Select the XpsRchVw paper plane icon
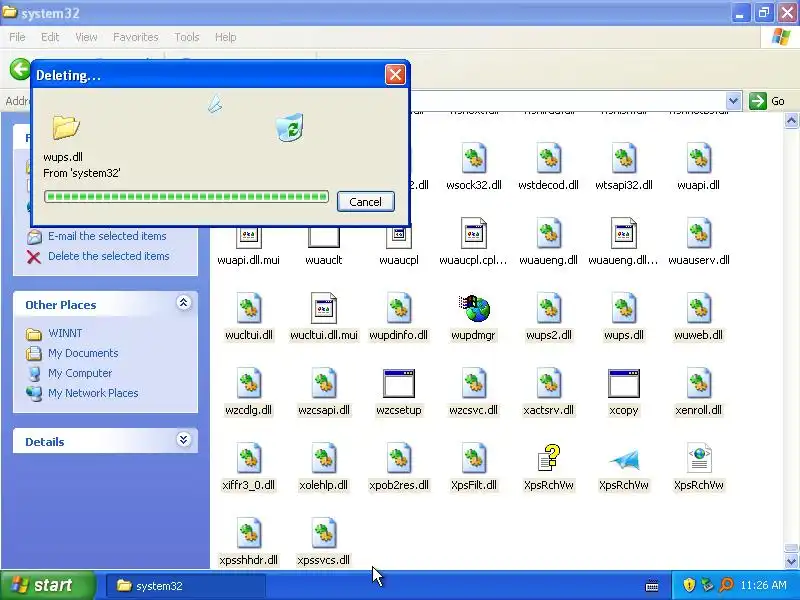Image resolution: width=800 pixels, height=600 pixels. (x=624, y=459)
